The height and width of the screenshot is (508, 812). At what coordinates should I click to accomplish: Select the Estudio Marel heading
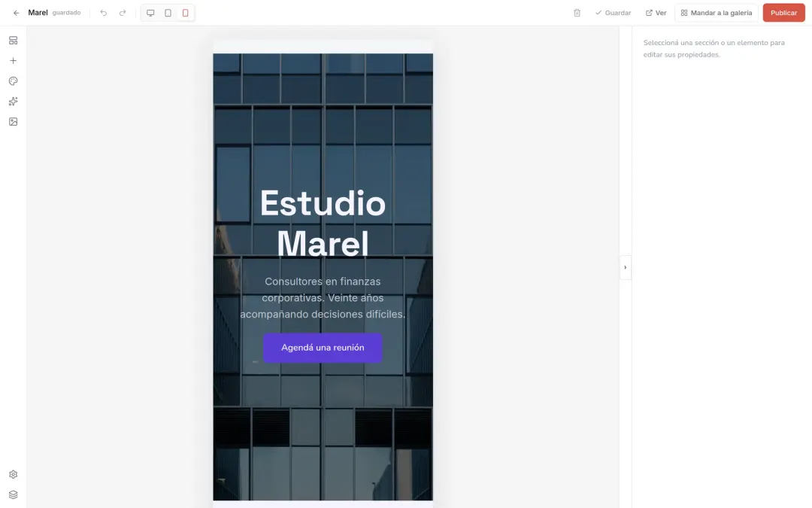[323, 223]
